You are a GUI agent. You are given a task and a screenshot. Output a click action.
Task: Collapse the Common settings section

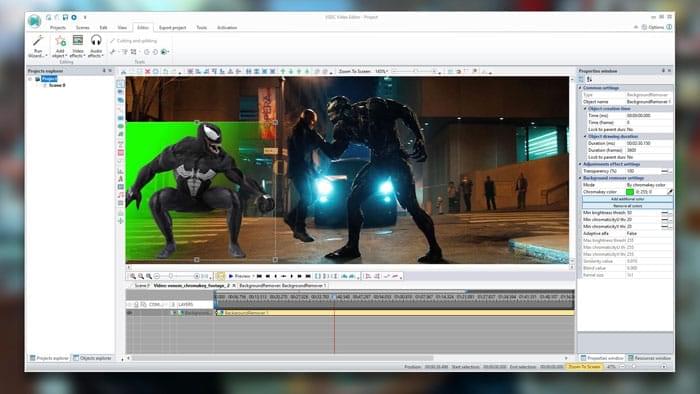click(x=580, y=88)
